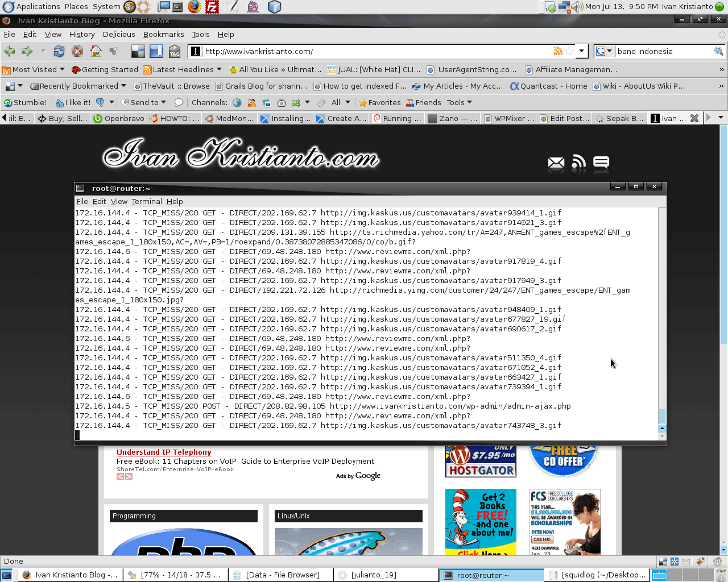Image resolution: width=728 pixels, height=582 pixels.
Task: Star this page as a bookmark
Action: click(x=569, y=51)
